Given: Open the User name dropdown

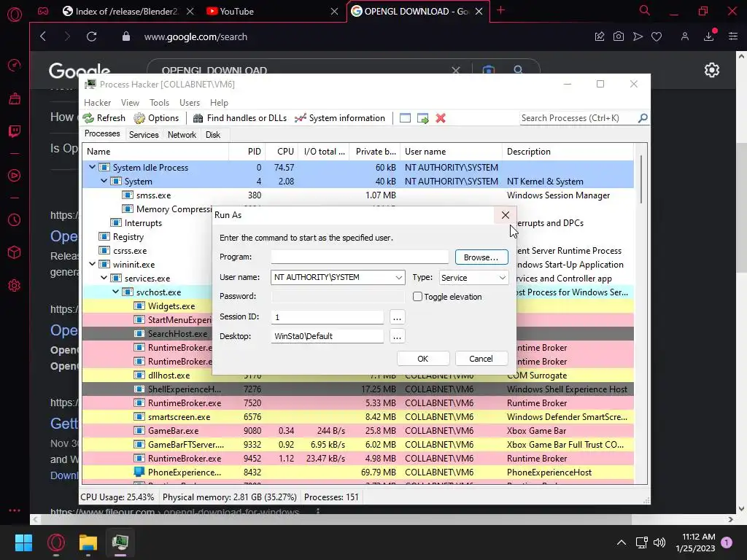Looking at the screenshot, I should click(x=398, y=278).
